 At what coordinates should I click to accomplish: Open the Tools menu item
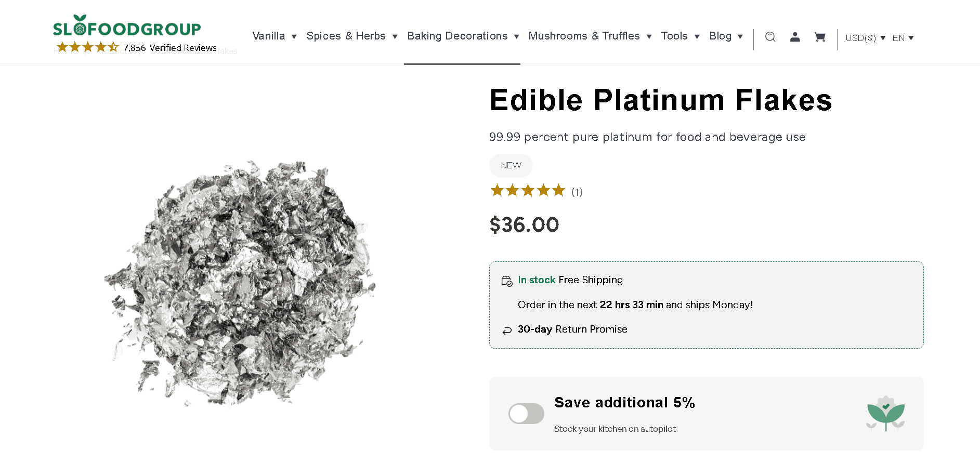point(674,36)
